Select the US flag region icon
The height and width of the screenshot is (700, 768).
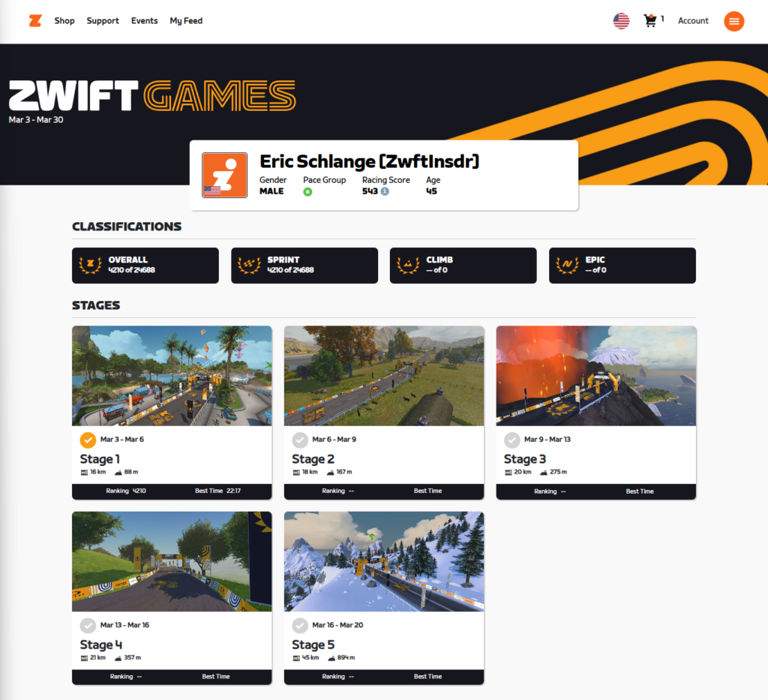click(621, 21)
